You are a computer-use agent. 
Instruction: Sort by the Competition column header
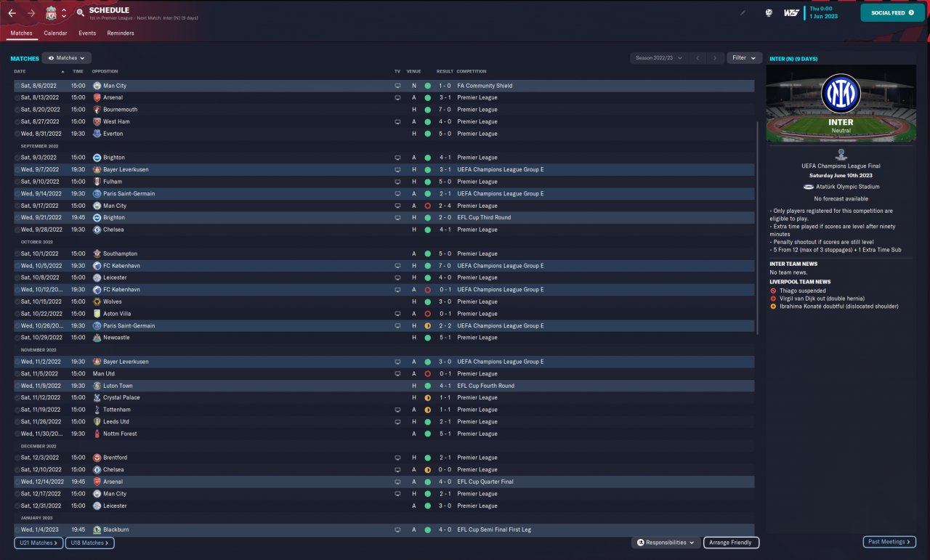(x=472, y=71)
